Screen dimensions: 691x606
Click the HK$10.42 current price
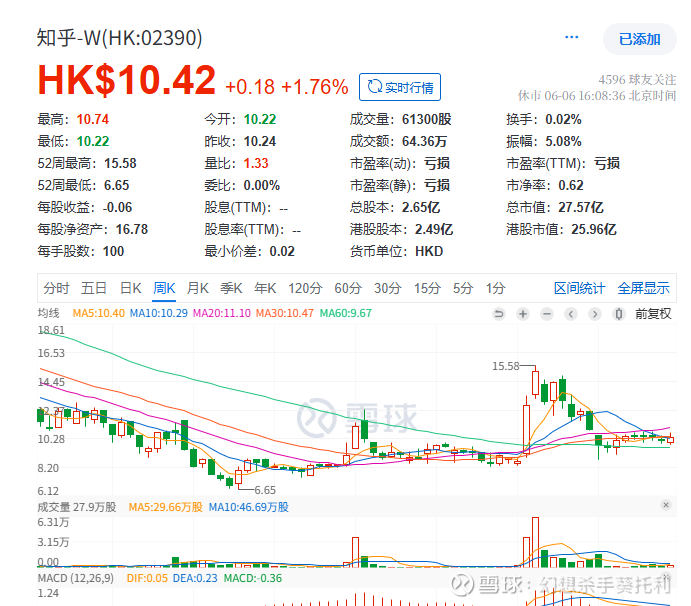(x=127, y=80)
